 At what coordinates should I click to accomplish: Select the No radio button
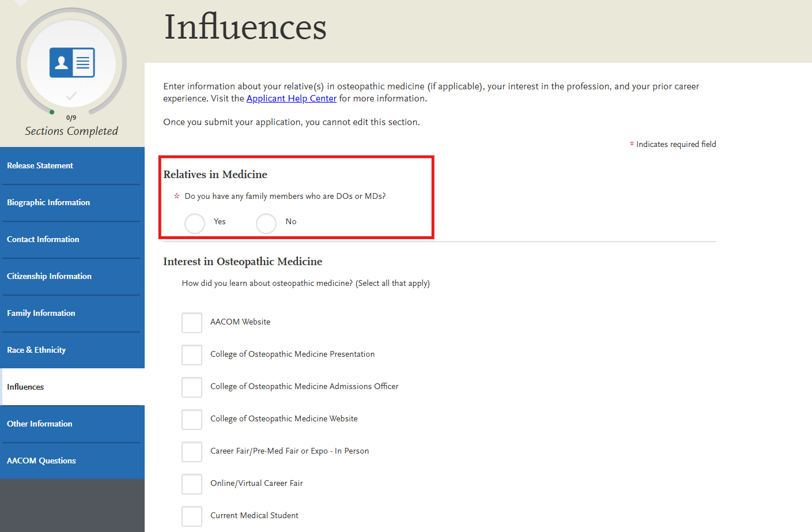click(266, 223)
